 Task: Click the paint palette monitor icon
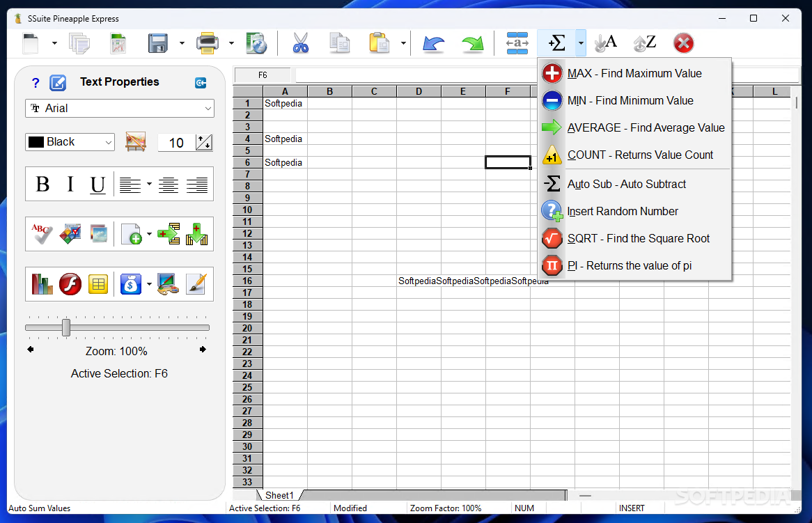(x=169, y=284)
